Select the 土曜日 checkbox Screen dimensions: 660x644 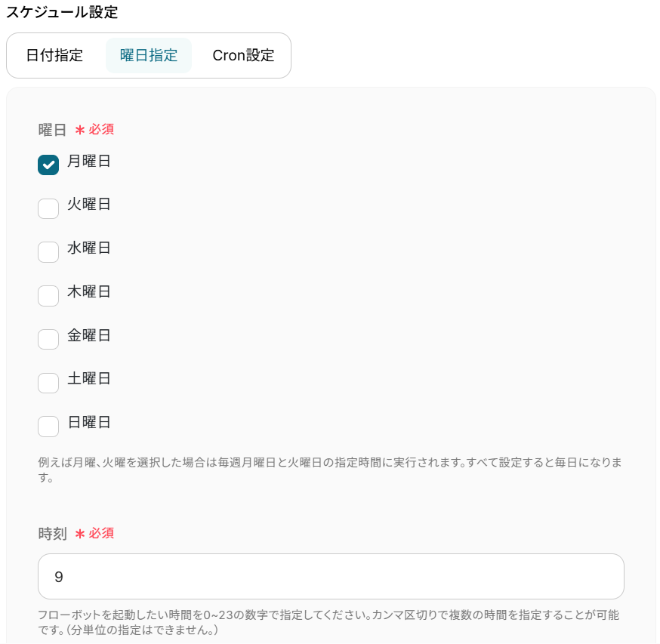pyautogui.click(x=48, y=383)
